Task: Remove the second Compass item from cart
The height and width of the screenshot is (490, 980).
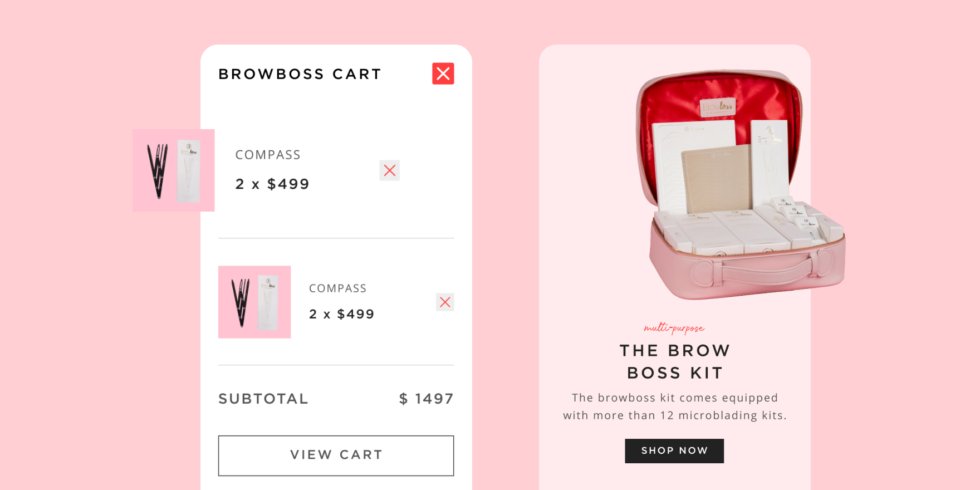Action: pos(445,302)
